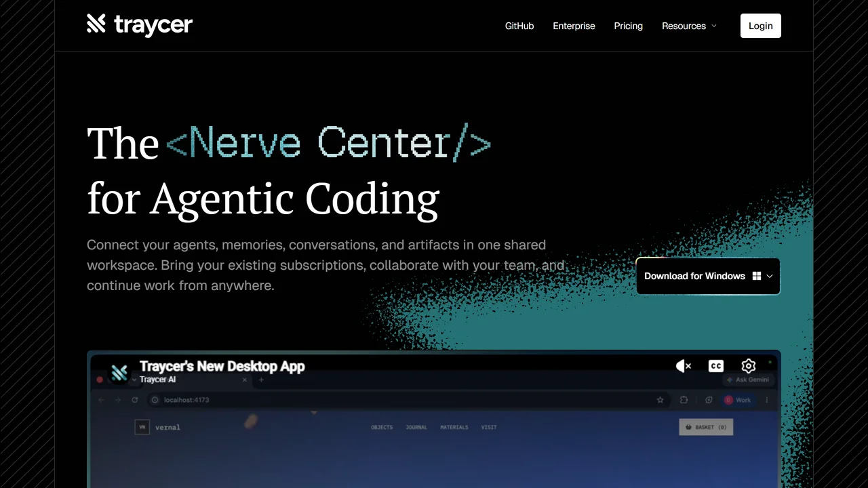Expand the Resources dropdown menu

(689, 26)
